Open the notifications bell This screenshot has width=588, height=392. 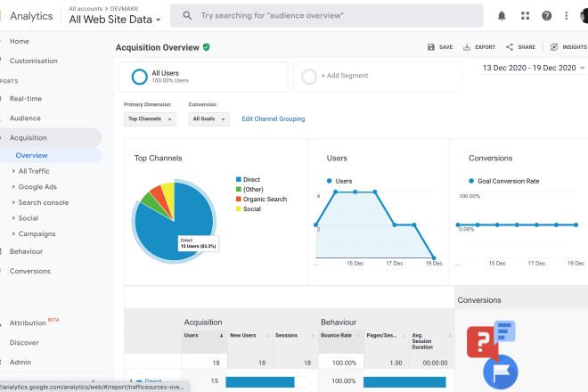(502, 16)
